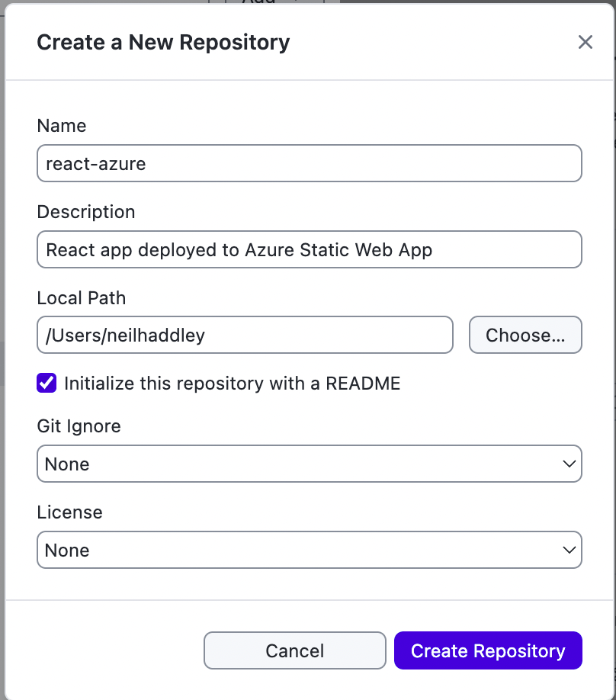
Task: Click the Create Repository button
Action: [x=488, y=651]
